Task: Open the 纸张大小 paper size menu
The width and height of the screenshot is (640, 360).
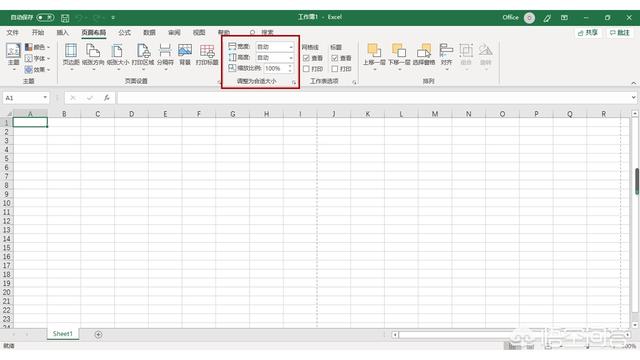Action: click(118, 56)
